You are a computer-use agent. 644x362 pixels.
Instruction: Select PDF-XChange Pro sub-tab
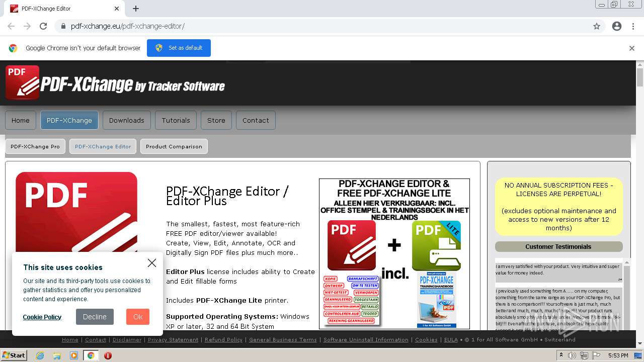coord(35,146)
